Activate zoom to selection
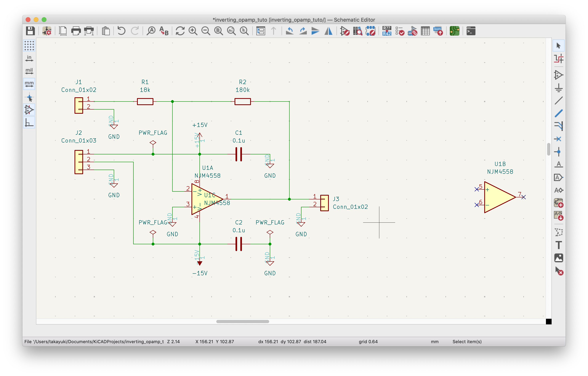The width and height of the screenshot is (588, 376). tap(244, 31)
